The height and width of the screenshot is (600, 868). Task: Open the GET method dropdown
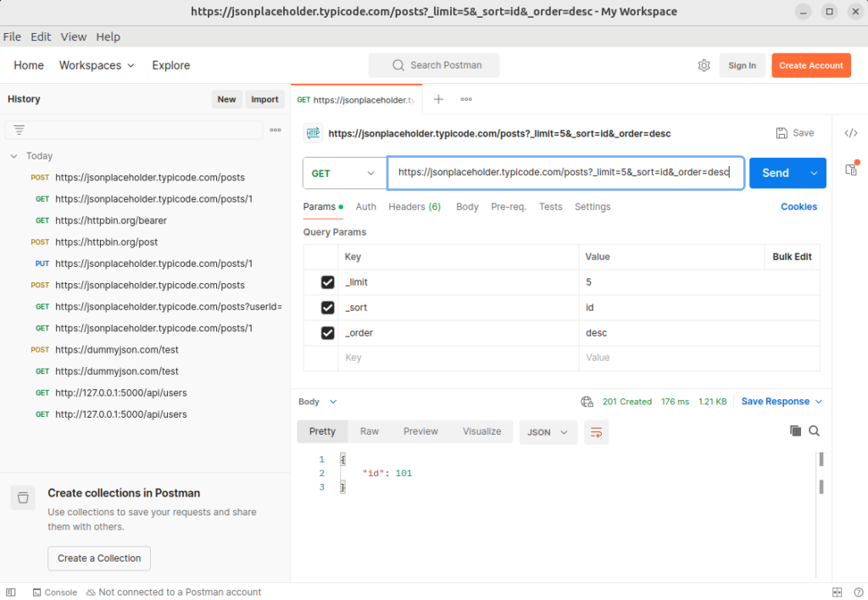pyautogui.click(x=344, y=173)
